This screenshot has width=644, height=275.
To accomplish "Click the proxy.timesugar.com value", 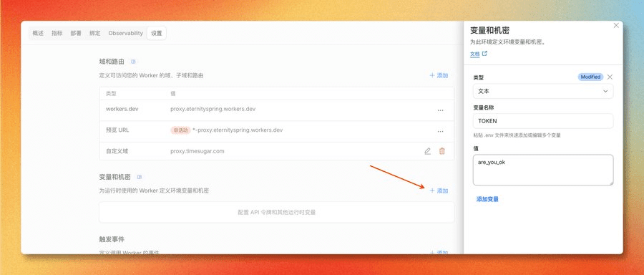I will point(197,151).
